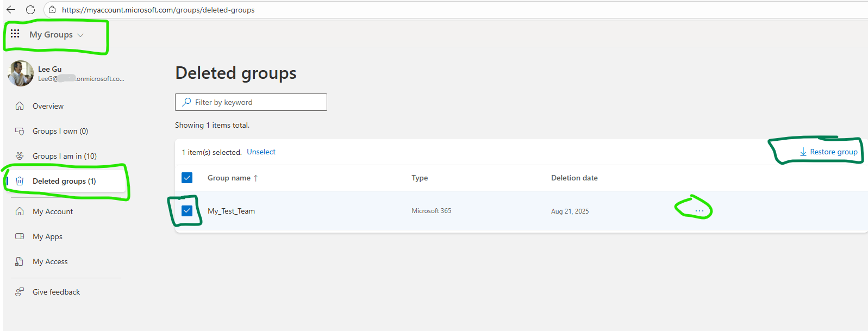Viewport: 868px width, 331px height.
Task: Select Deleted groups (1) in the sidebar
Action: 65,181
